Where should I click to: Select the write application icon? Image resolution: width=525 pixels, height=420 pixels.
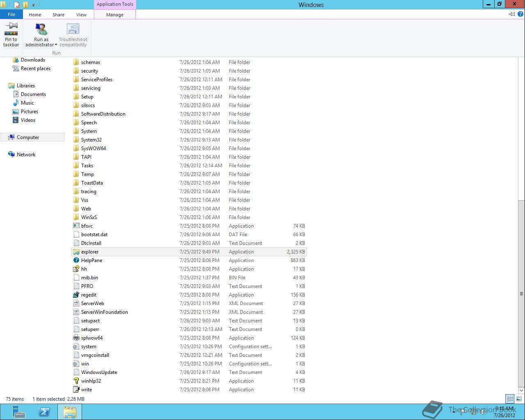[76, 390]
